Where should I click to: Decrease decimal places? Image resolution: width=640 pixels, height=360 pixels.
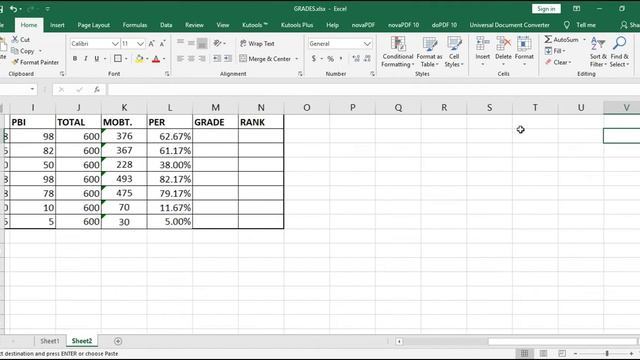point(367,59)
